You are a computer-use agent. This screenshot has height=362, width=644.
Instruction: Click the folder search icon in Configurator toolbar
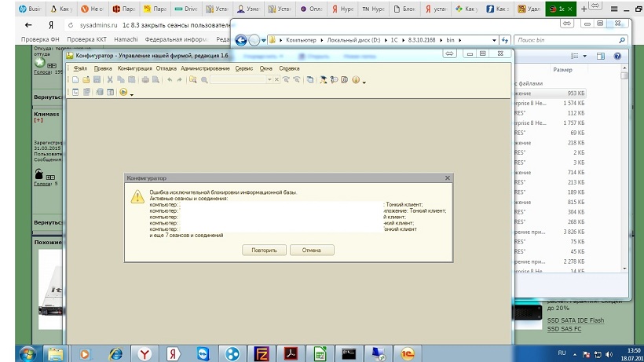(x=192, y=79)
